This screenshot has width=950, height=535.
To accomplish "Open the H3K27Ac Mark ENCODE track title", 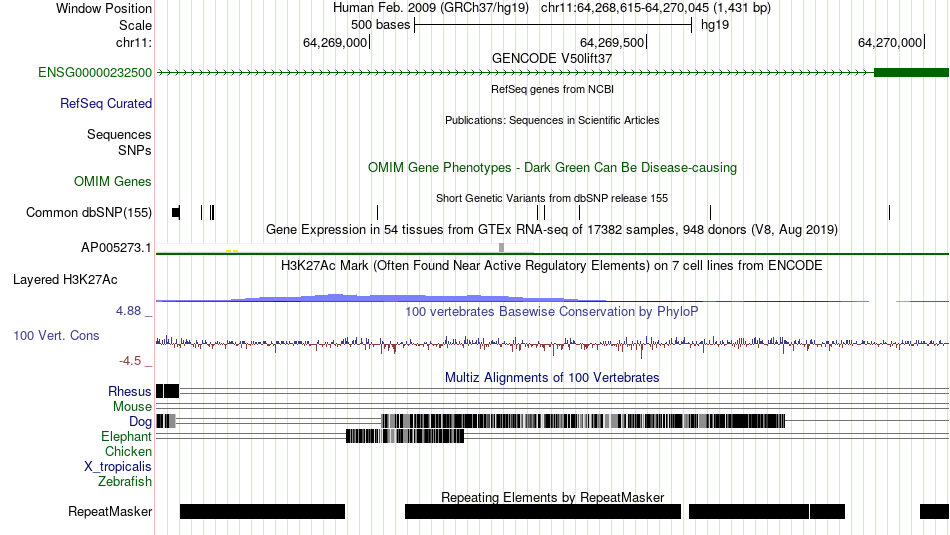I will 552,265.
